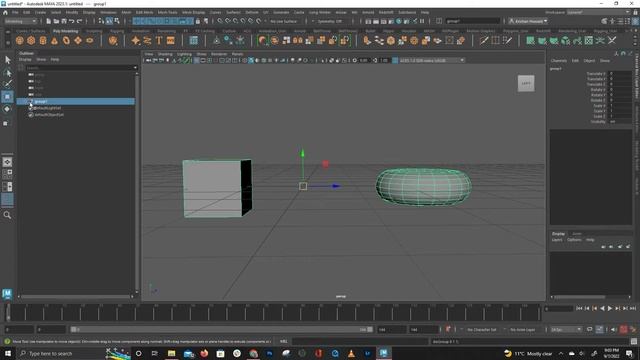Open the No Anim Layer dropdown
This screenshot has width=640, height=360.
point(522,329)
